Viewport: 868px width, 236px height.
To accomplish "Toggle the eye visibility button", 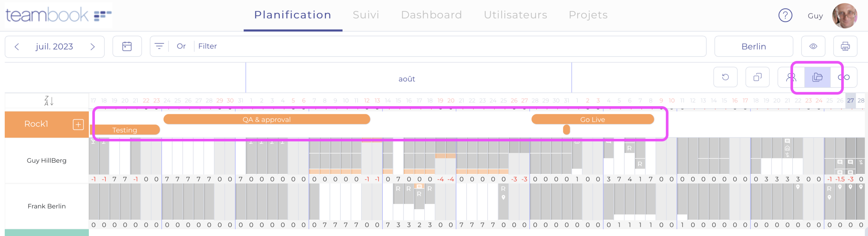I will [x=813, y=46].
